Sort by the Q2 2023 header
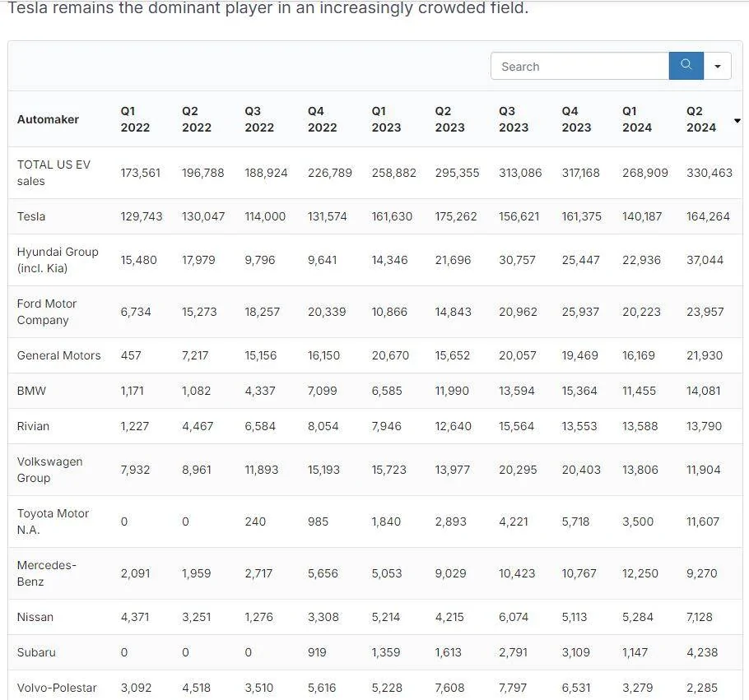 449,119
